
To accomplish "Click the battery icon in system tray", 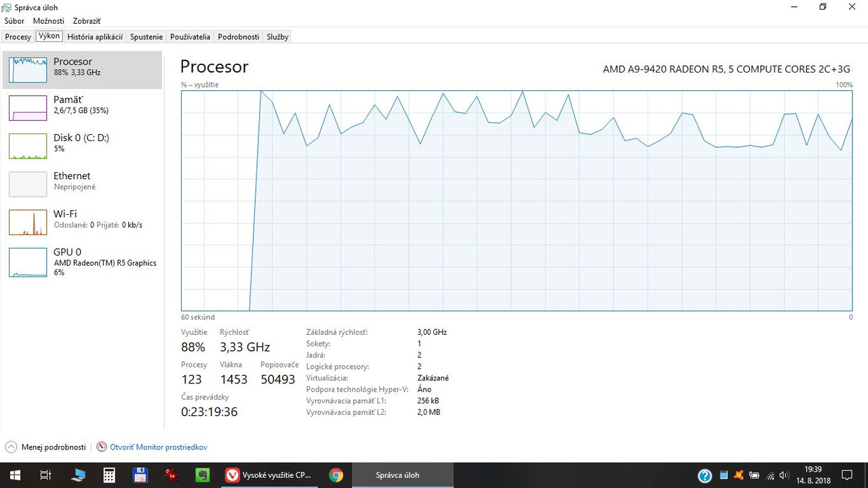I will pyautogui.click(x=754, y=475).
